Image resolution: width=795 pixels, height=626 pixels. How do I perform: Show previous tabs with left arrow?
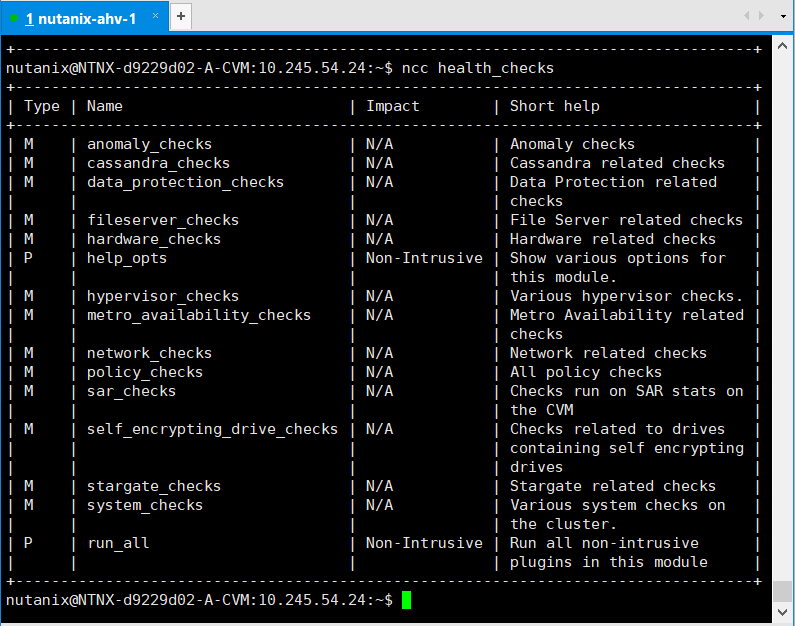[746, 16]
